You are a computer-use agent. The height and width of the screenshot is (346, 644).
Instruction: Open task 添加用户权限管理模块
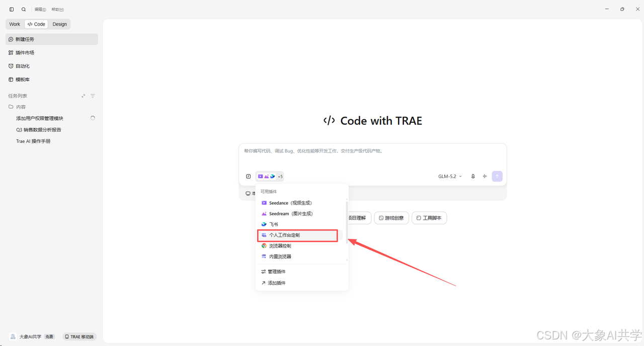pos(40,118)
